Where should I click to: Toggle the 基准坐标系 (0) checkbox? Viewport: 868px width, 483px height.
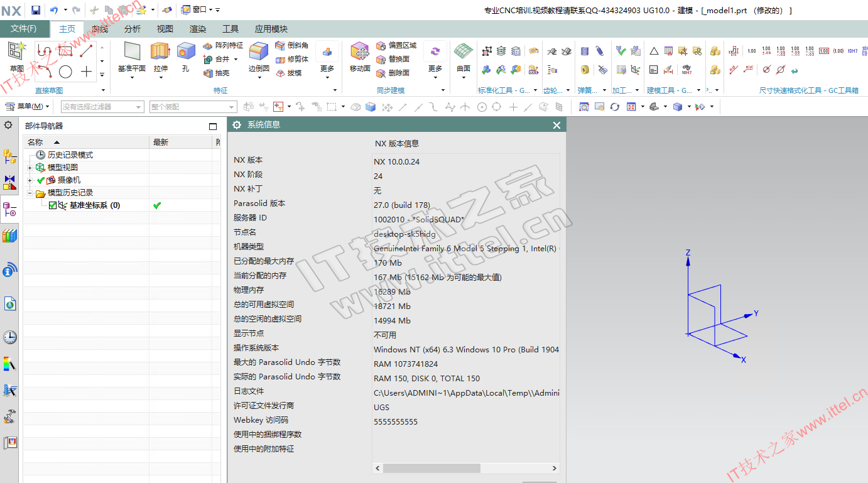[x=53, y=205]
